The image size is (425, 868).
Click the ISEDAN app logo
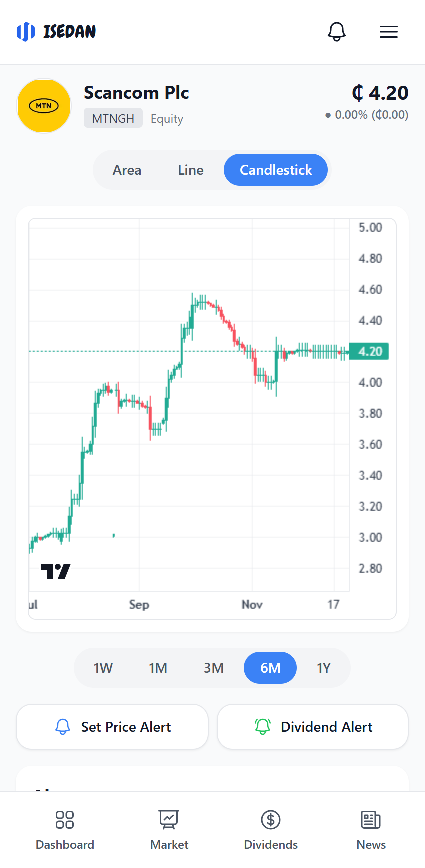click(56, 31)
